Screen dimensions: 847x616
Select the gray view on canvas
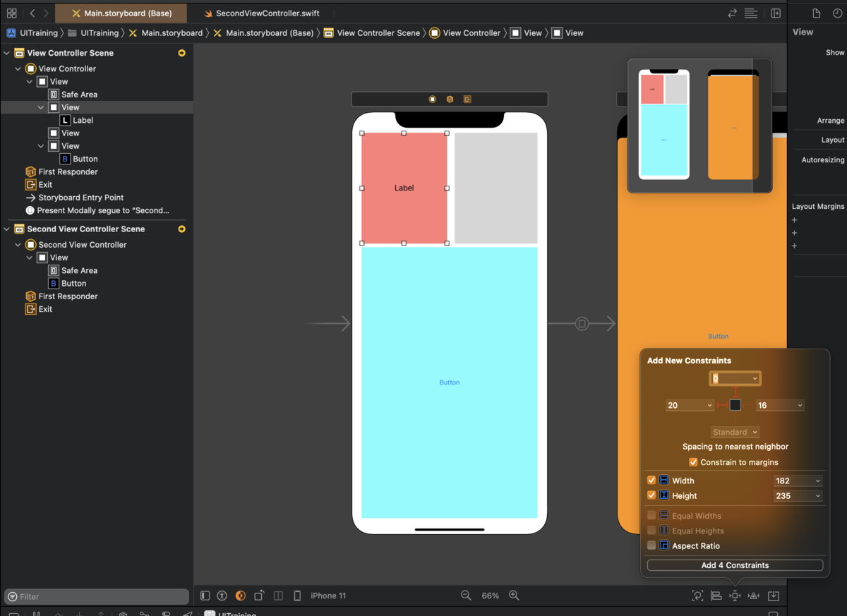pyautogui.click(x=496, y=188)
